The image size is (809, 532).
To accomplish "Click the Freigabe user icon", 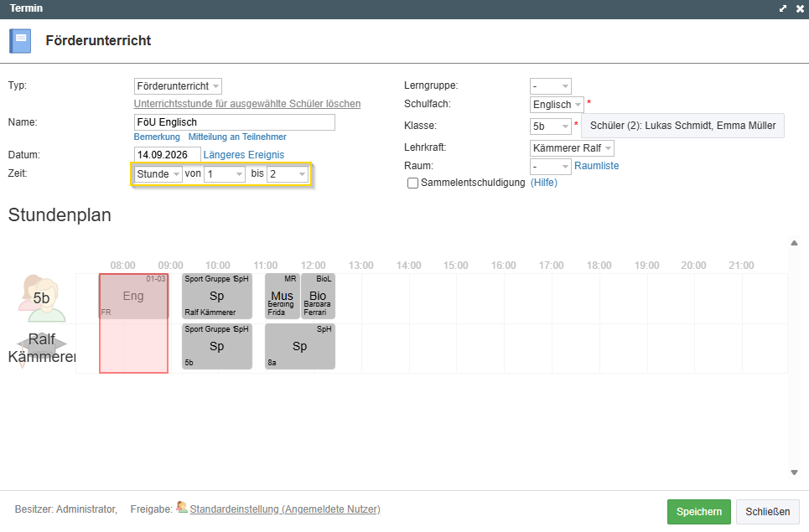I will (182, 507).
